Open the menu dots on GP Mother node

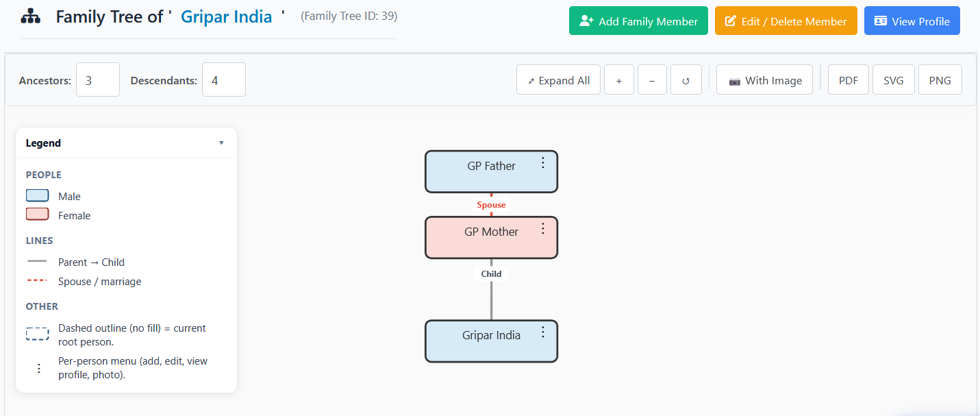pyautogui.click(x=543, y=228)
